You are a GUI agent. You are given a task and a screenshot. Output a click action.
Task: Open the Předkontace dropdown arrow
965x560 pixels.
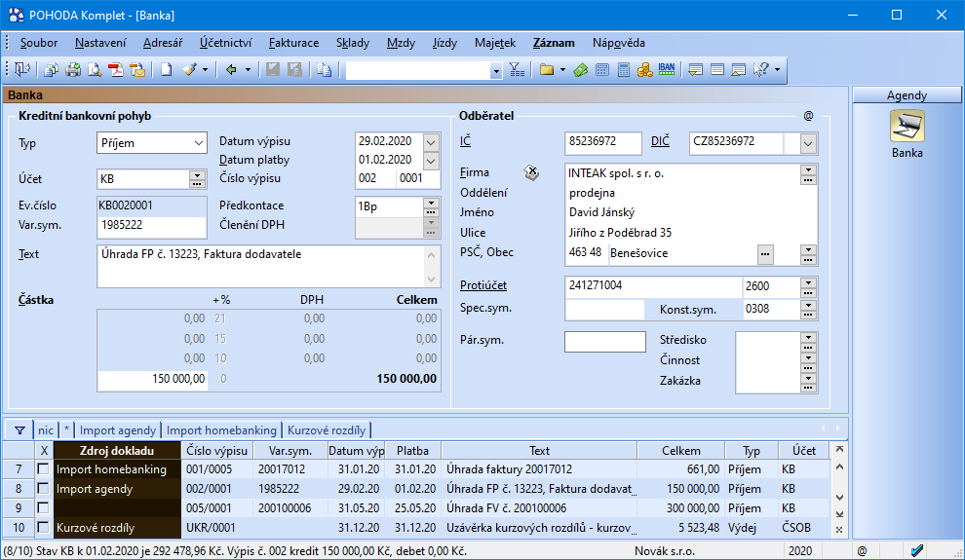(432, 203)
